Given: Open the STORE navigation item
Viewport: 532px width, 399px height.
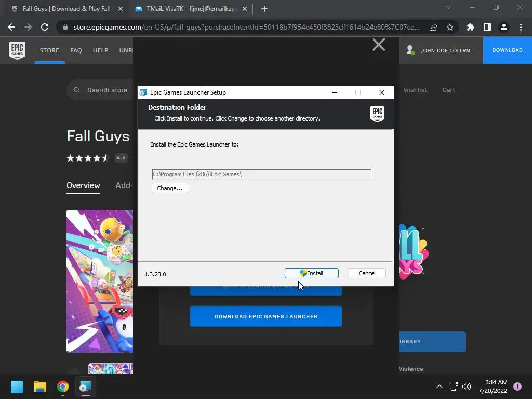Looking at the screenshot, I should 49,50.
